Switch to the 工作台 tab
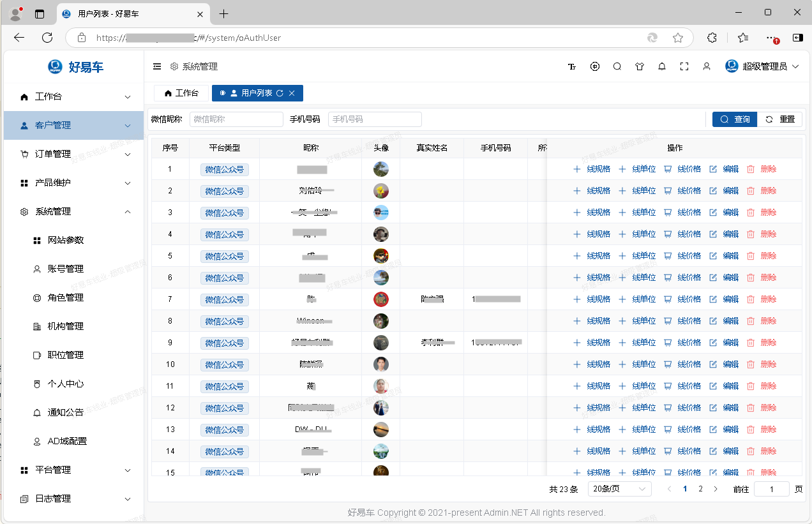This screenshot has height=524, width=812. 181,93
